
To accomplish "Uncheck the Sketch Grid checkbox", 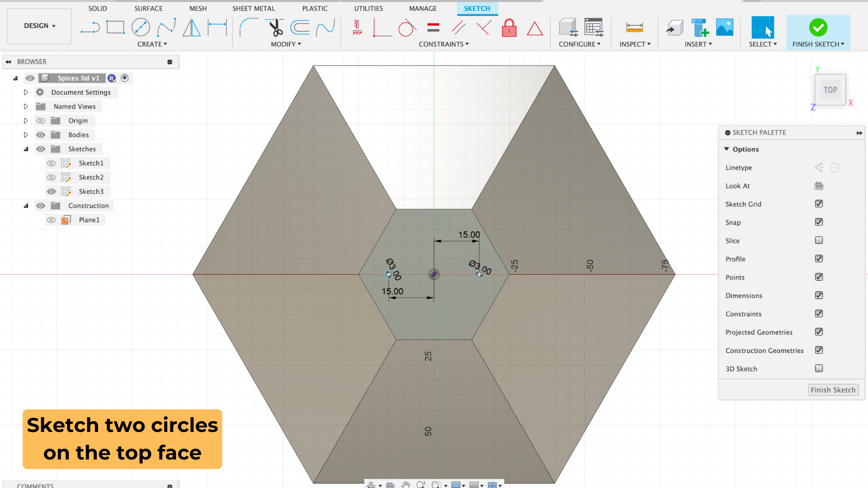I will coord(819,204).
